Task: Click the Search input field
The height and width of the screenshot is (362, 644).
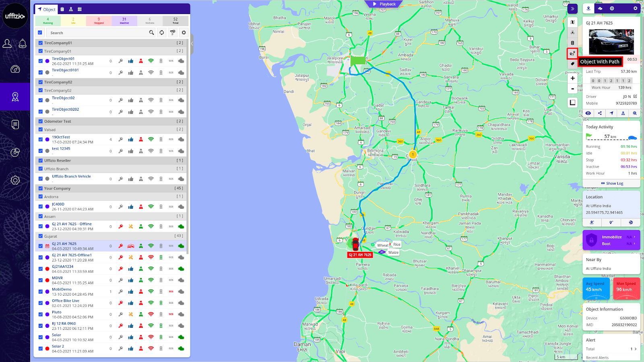Action: click(97, 33)
